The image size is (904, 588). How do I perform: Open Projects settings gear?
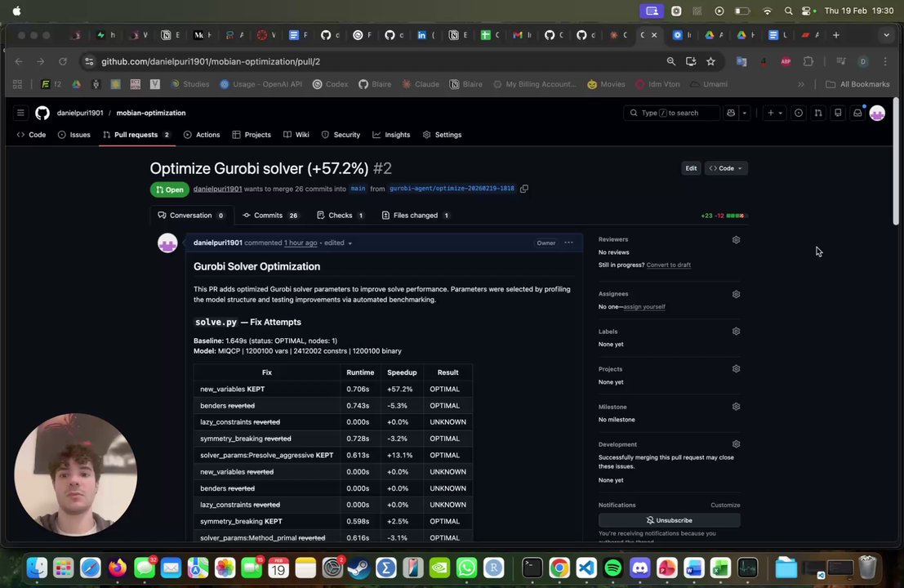(x=737, y=369)
